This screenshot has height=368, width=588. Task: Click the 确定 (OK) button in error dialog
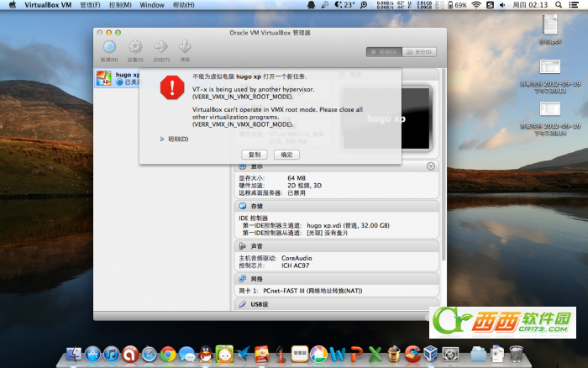[286, 155]
